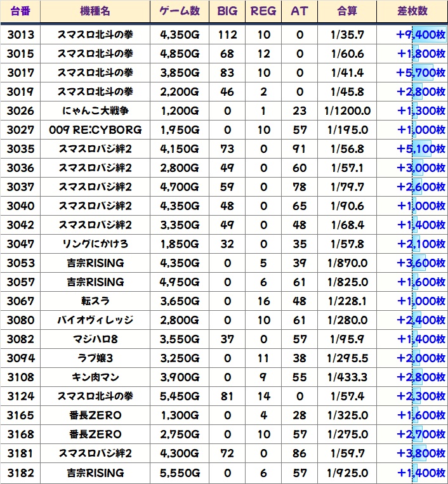Select machine number 3013 cell
Viewport: 448px width, 484px height.
tap(21, 35)
